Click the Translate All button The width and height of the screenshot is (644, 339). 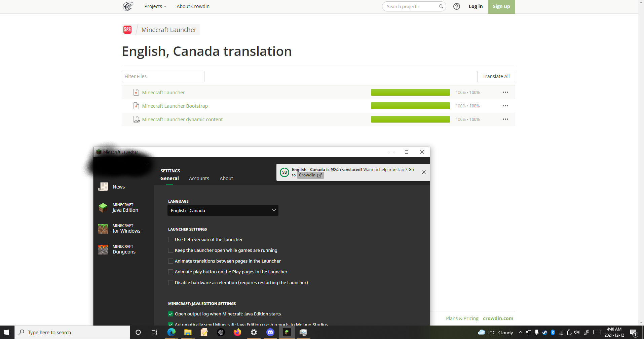[x=496, y=76]
